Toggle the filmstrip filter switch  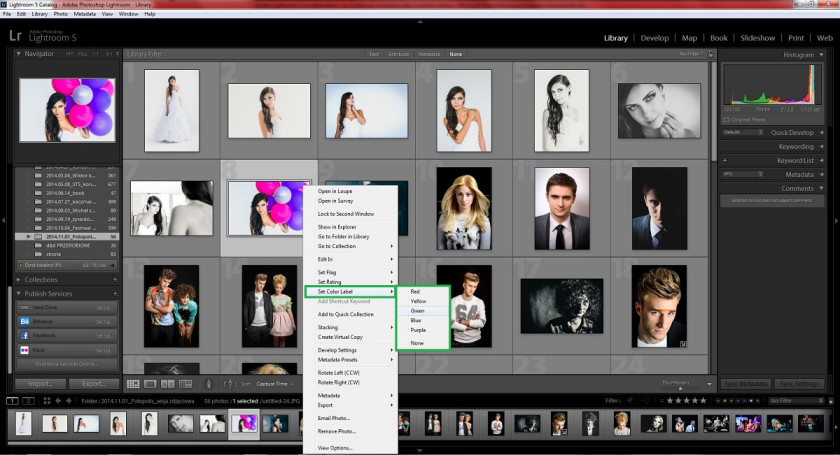(831, 400)
